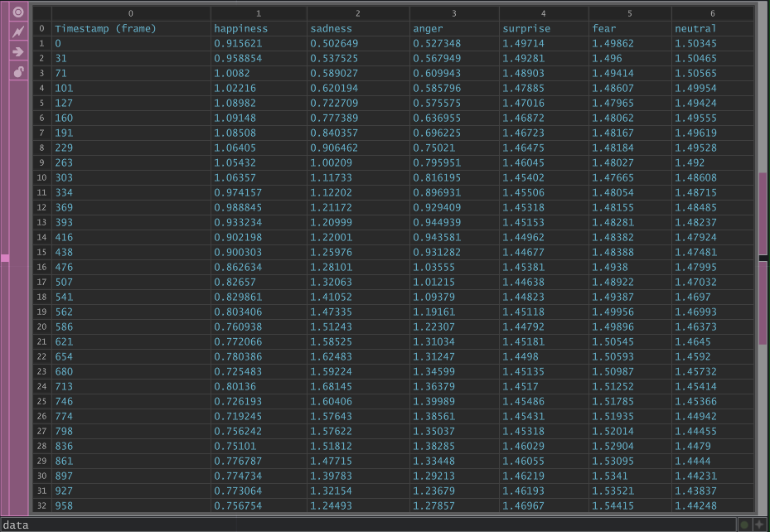
Task: Select timestamp cell 303
Action: pyautogui.click(x=131, y=177)
